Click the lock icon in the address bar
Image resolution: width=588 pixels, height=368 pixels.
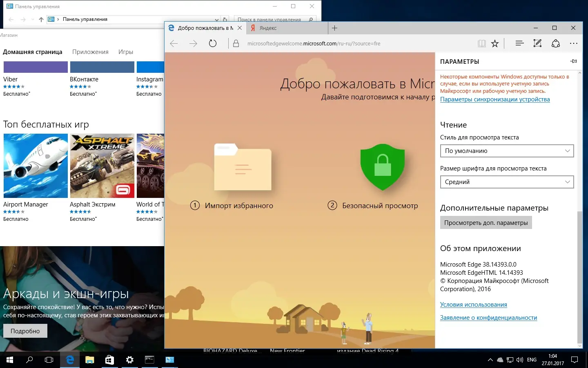click(236, 43)
